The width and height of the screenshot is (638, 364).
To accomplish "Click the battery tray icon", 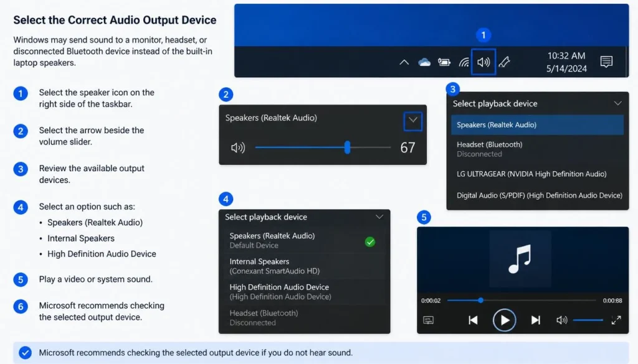I will click(x=444, y=62).
